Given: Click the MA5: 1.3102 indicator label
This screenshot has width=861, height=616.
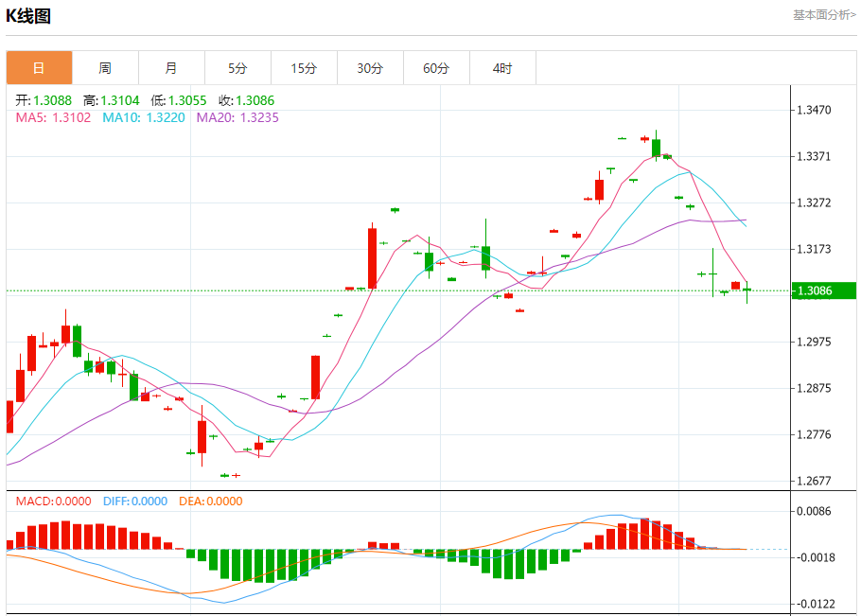Looking at the screenshot, I should click(x=53, y=117).
